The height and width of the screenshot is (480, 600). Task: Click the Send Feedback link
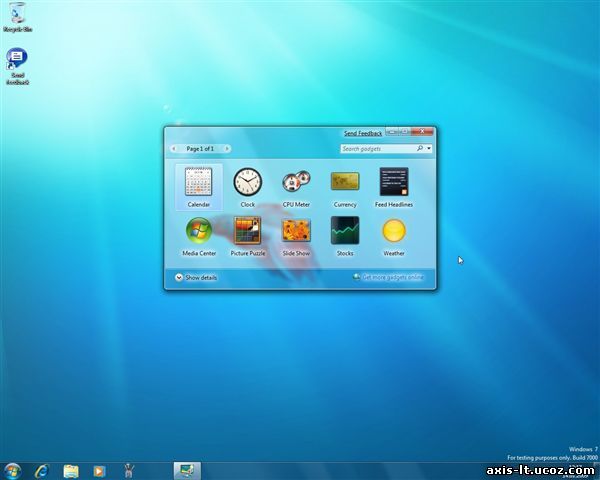coord(363,133)
